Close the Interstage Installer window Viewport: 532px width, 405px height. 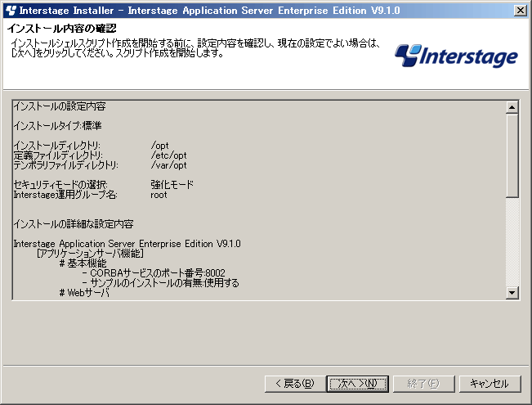pos(521,10)
